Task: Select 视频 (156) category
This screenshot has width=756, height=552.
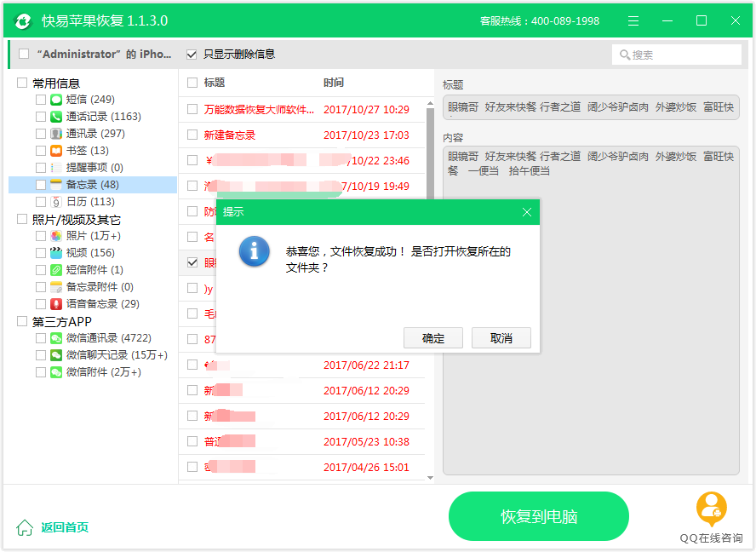Action: [x=90, y=253]
